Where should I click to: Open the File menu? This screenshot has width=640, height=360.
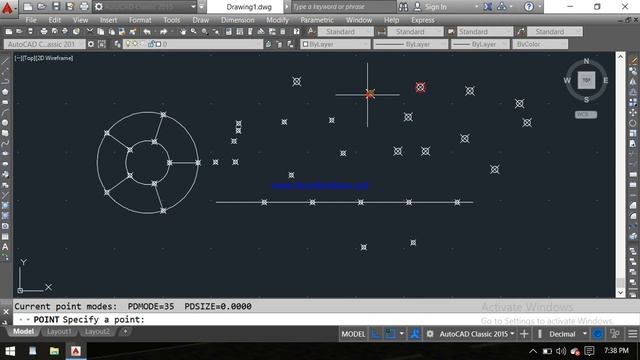[31, 20]
